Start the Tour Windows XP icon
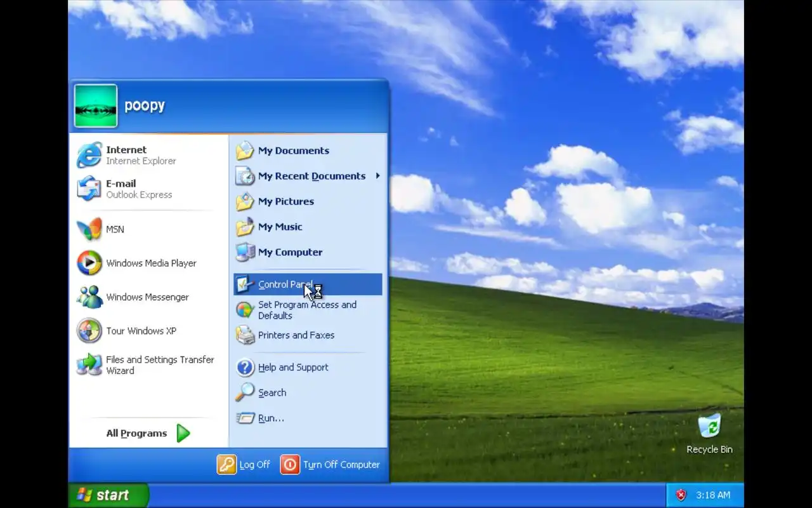 pyautogui.click(x=89, y=331)
